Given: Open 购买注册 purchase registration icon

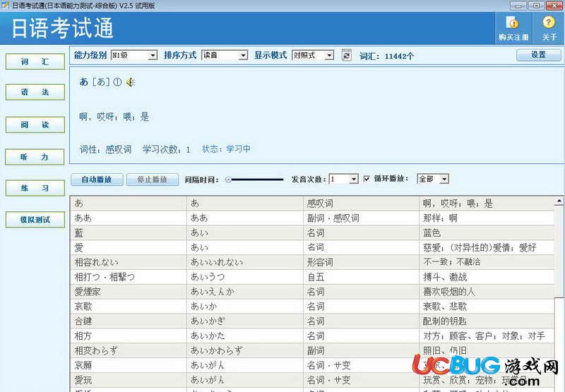Looking at the screenshot, I should tap(513, 28).
